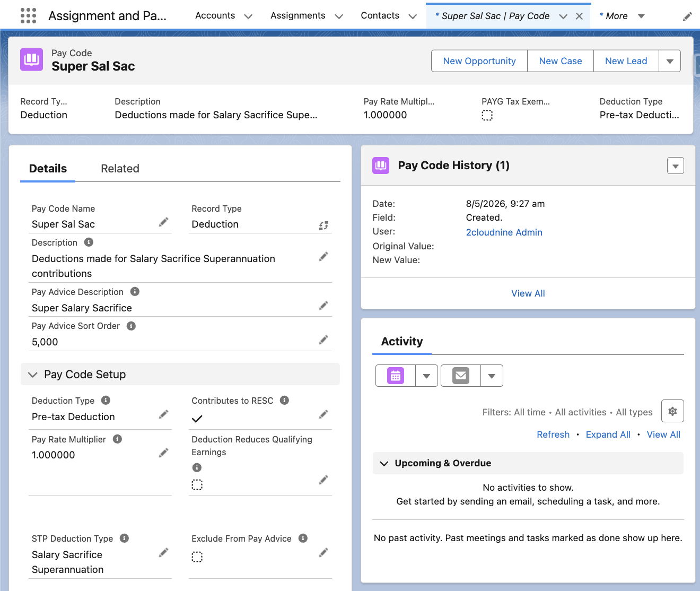This screenshot has width=700, height=591.
Task: Show info tooltip for Pay Advice Sort Order
Action: [131, 326]
